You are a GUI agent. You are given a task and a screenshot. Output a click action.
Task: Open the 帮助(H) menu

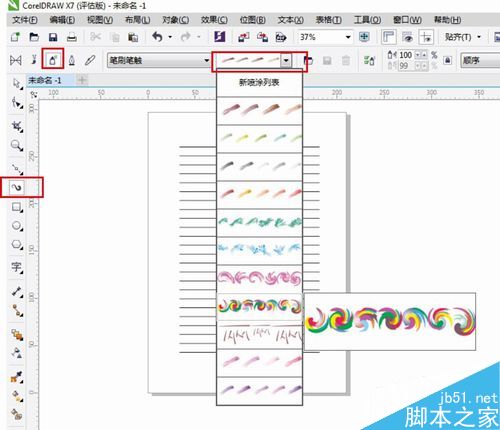447,20
